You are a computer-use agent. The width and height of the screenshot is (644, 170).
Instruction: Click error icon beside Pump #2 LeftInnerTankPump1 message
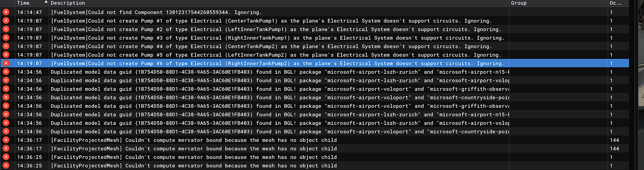pos(6,29)
